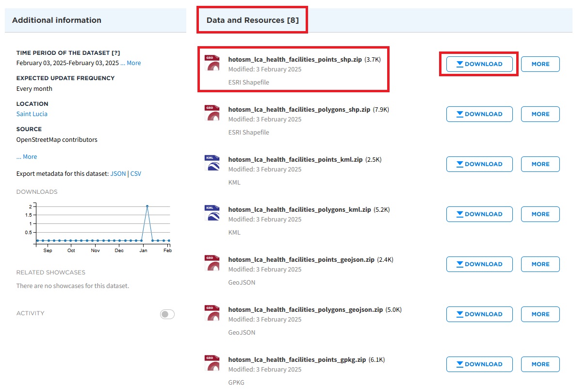
Task: Open More options for points_geojson.zip
Action: (x=540, y=264)
